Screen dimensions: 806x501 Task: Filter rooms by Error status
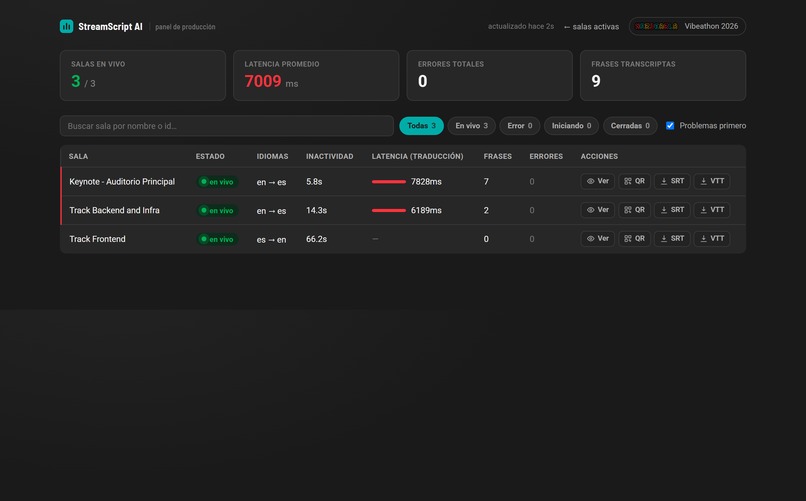point(520,126)
